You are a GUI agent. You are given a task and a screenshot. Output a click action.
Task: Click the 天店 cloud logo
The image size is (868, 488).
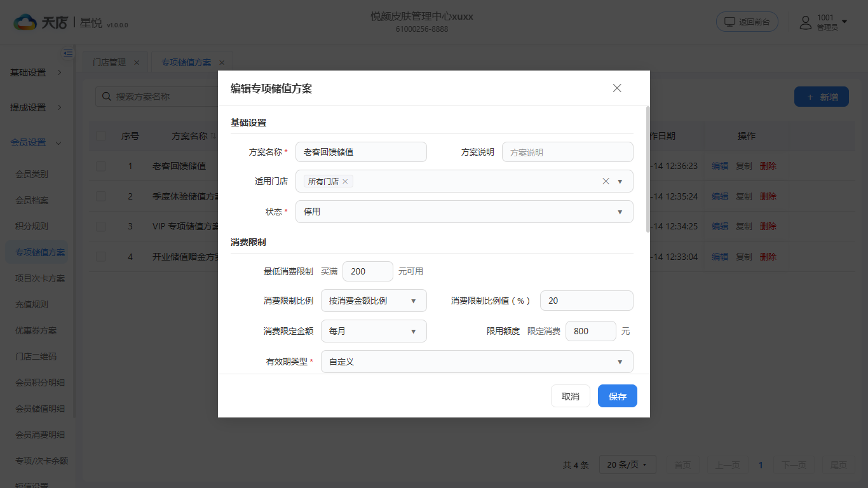pyautogui.click(x=25, y=22)
